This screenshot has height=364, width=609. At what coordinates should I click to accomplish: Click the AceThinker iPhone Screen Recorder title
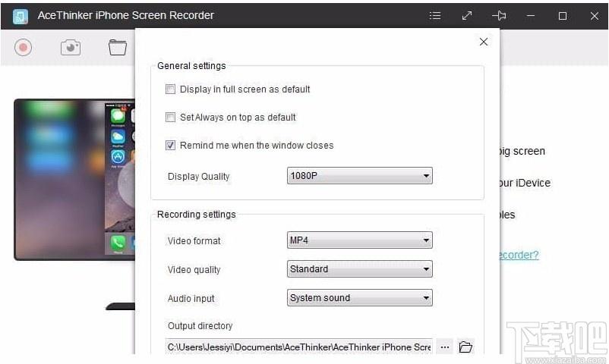click(125, 15)
